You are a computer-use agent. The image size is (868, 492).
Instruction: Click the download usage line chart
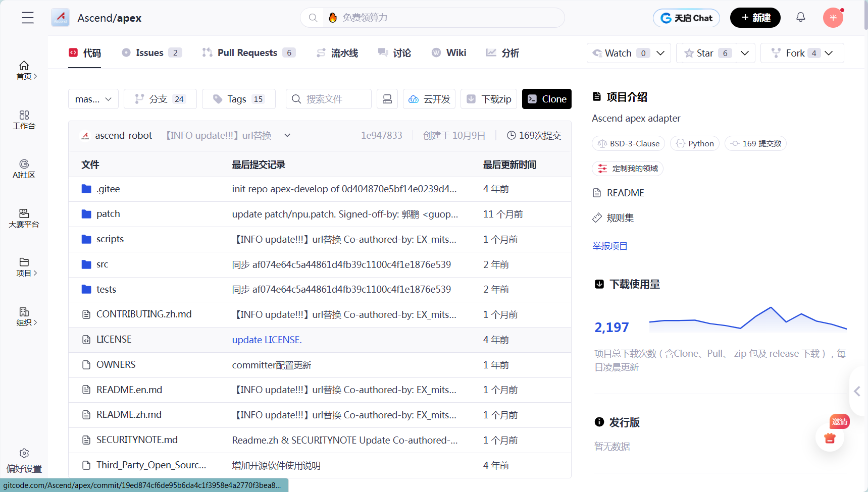pos(748,319)
